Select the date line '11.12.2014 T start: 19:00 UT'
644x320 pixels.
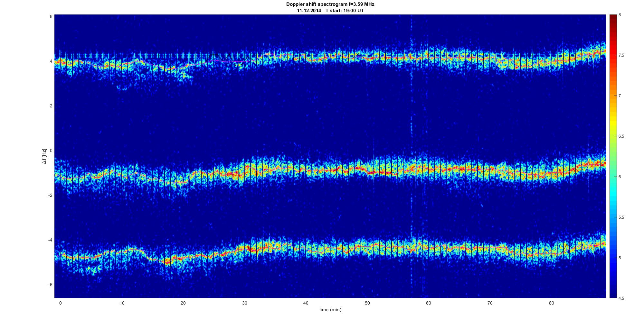pyautogui.click(x=330, y=10)
